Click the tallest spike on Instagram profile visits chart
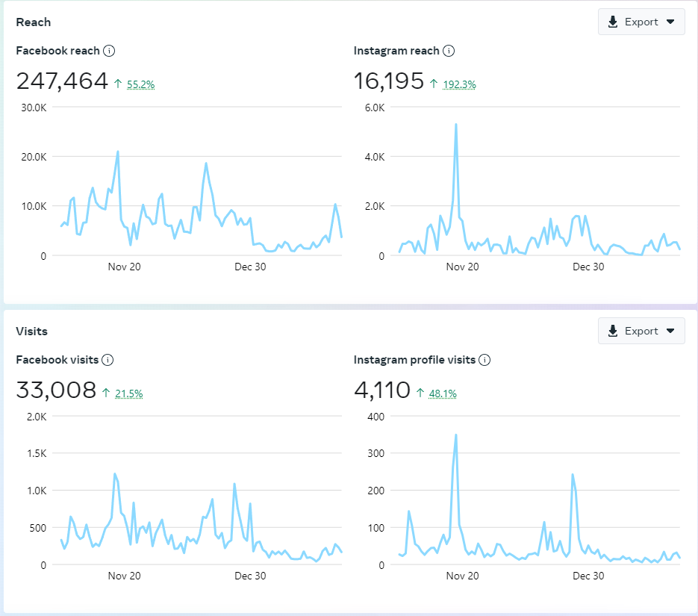 (x=455, y=435)
